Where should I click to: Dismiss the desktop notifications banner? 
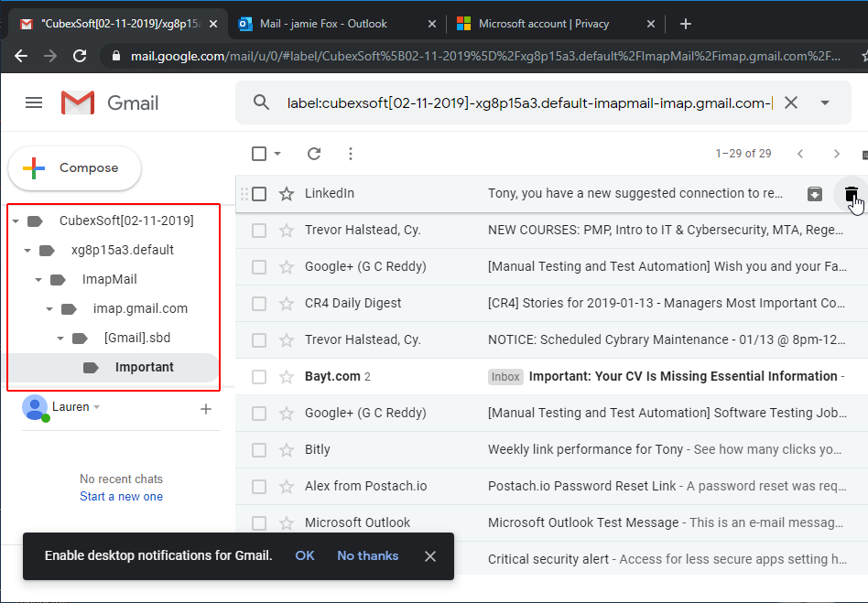(430, 556)
